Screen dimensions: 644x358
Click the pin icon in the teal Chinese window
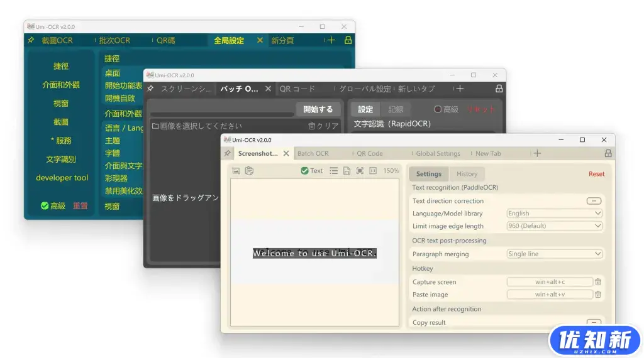(x=31, y=40)
